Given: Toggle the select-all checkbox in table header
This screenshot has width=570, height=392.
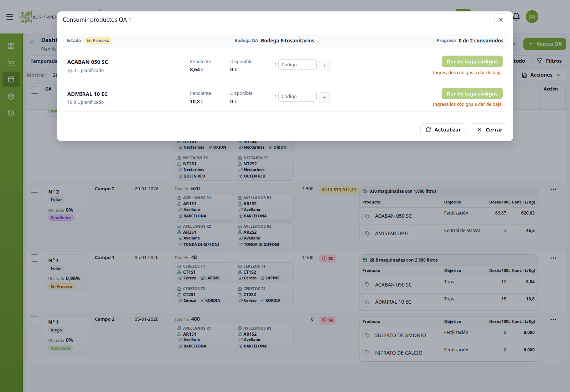Looking at the screenshot, I should click(x=35, y=90).
